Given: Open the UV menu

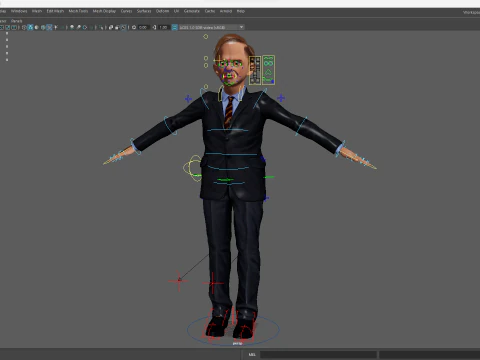Looking at the screenshot, I should (176, 11).
